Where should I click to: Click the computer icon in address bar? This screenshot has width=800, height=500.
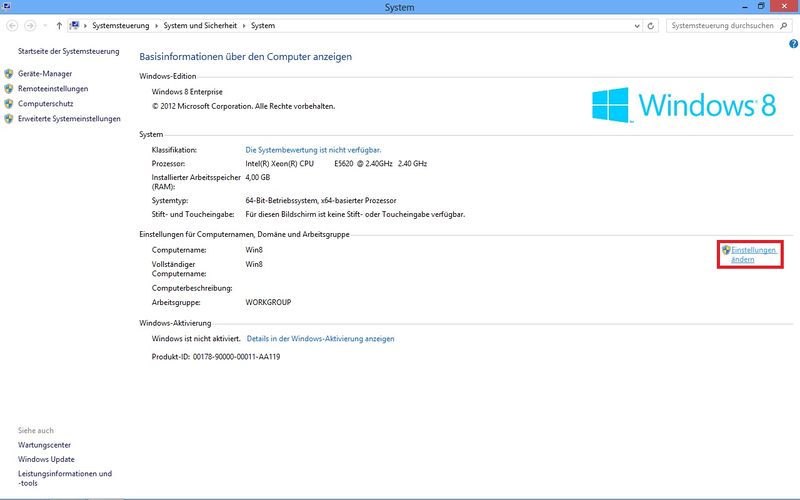click(x=74, y=25)
